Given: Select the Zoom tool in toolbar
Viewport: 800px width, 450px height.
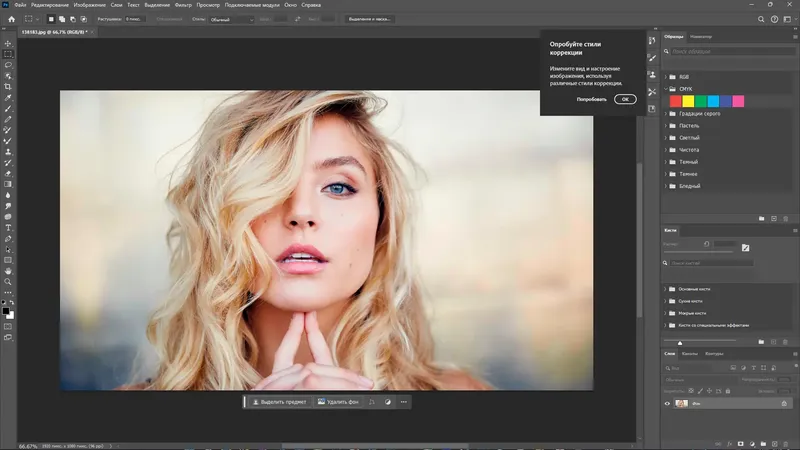Looking at the screenshot, I should pos(8,282).
